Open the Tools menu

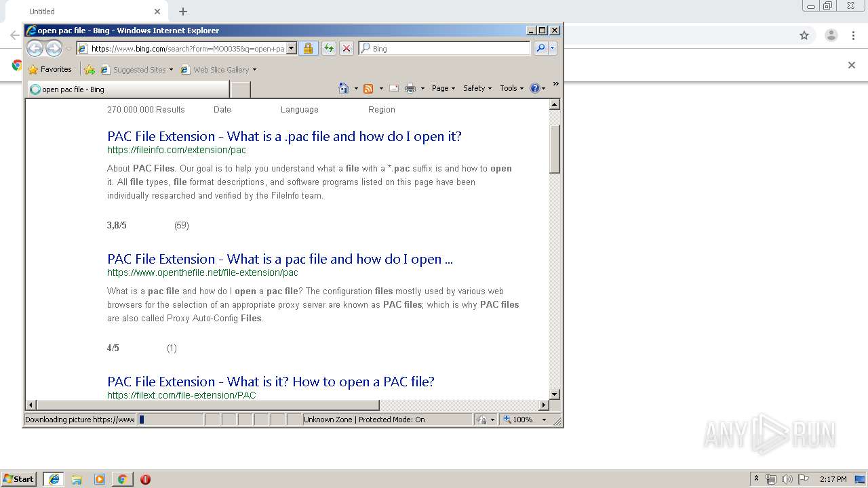coord(512,88)
